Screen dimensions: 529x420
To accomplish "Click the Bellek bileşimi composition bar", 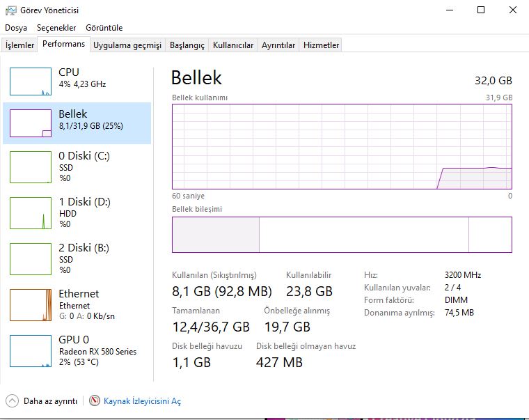I will 342,234.
